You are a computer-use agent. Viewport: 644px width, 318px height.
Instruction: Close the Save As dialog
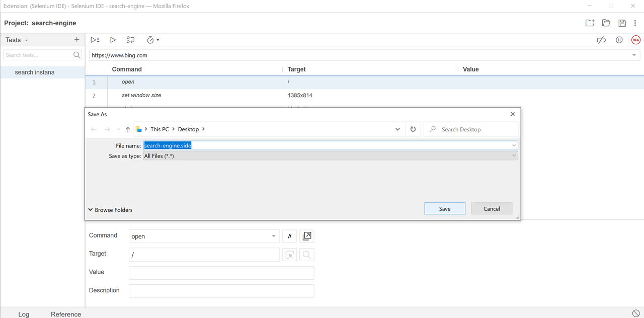513,114
